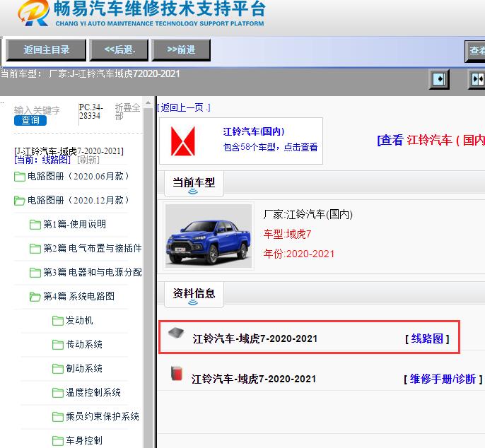Viewport: 485px width, 448px height.
Task: Click the double-arrow panel toggle icon
Action: [x=477, y=79]
